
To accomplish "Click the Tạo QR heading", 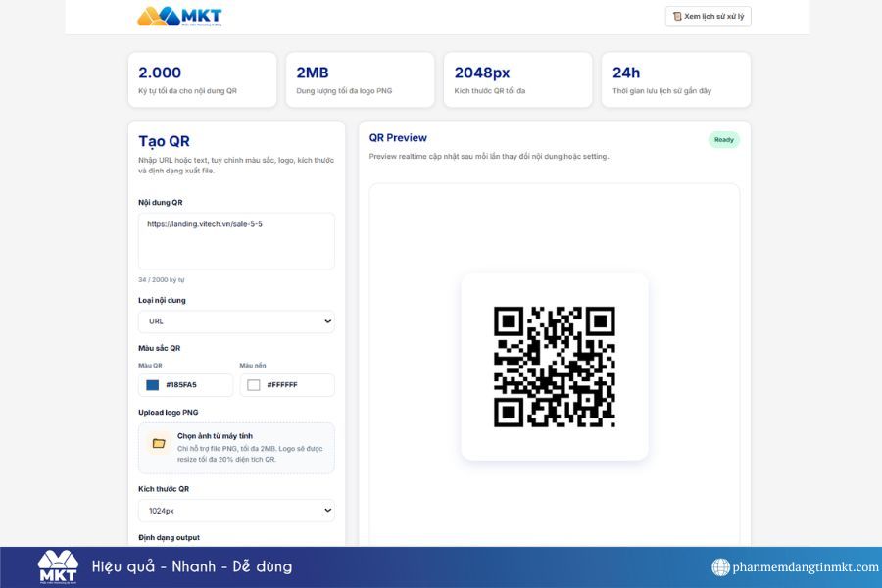I will pos(165,141).
